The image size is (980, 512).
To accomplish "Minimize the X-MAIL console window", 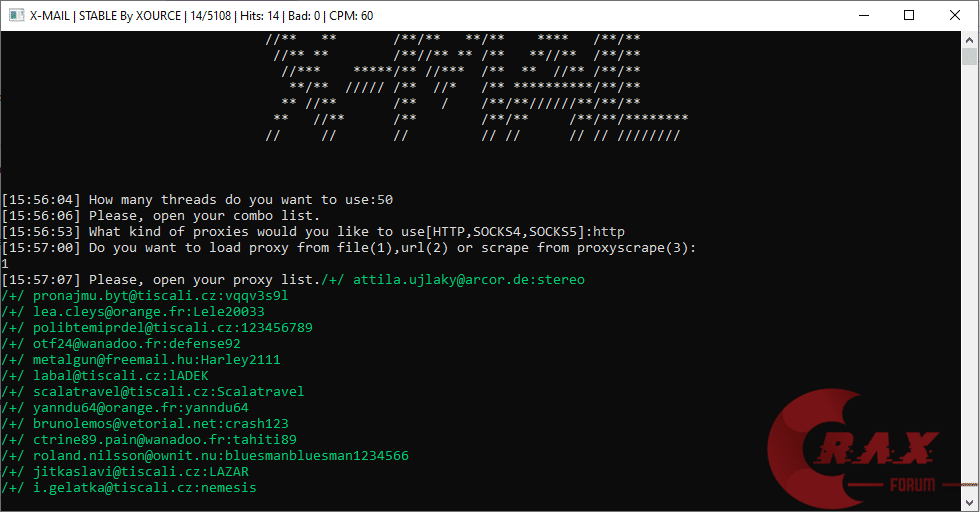I will click(863, 15).
